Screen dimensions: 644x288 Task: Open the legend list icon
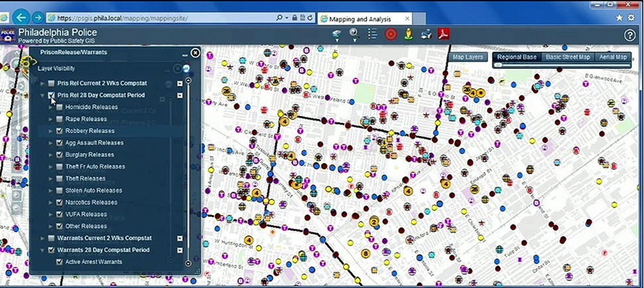point(373,35)
